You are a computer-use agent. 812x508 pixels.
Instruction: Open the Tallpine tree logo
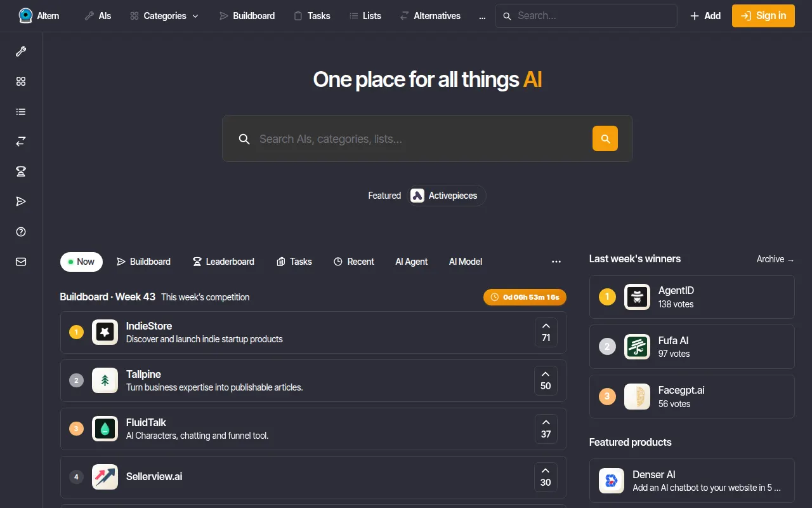point(105,380)
